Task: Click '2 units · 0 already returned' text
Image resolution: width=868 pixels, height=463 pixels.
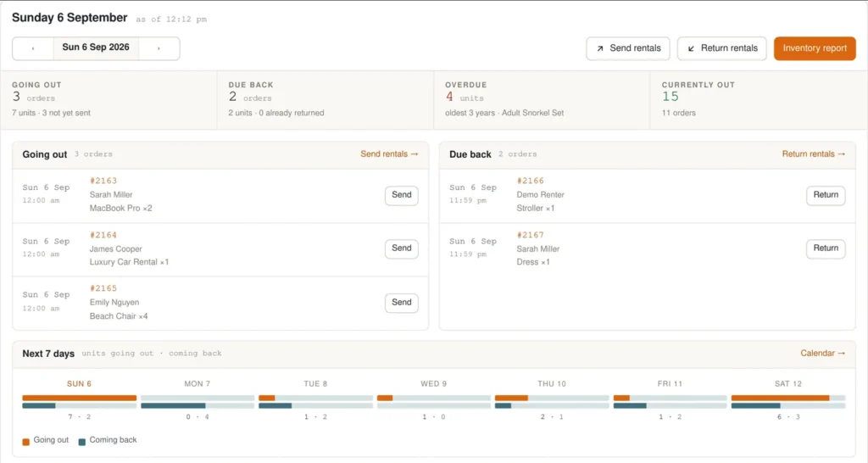Action: click(276, 113)
